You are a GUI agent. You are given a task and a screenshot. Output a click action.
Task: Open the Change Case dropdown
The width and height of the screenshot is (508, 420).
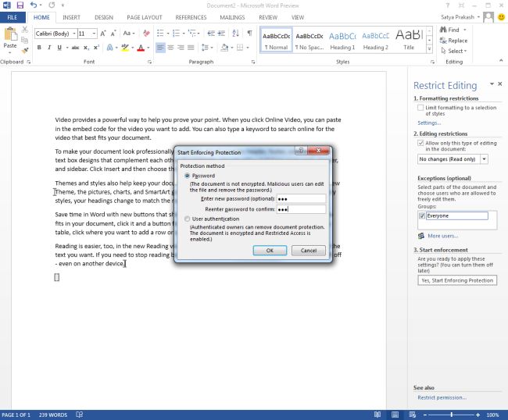click(x=129, y=34)
